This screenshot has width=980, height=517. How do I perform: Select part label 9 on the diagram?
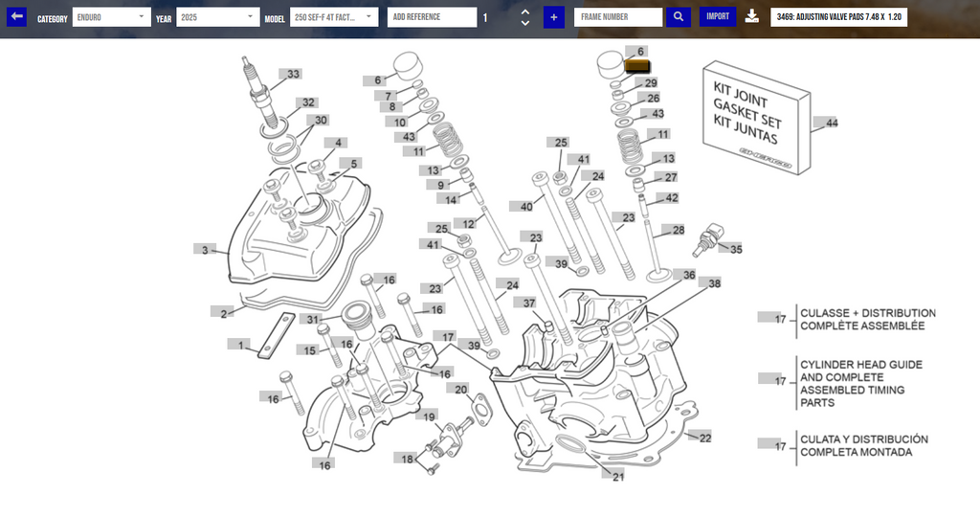pyautogui.click(x=438, y=185)
